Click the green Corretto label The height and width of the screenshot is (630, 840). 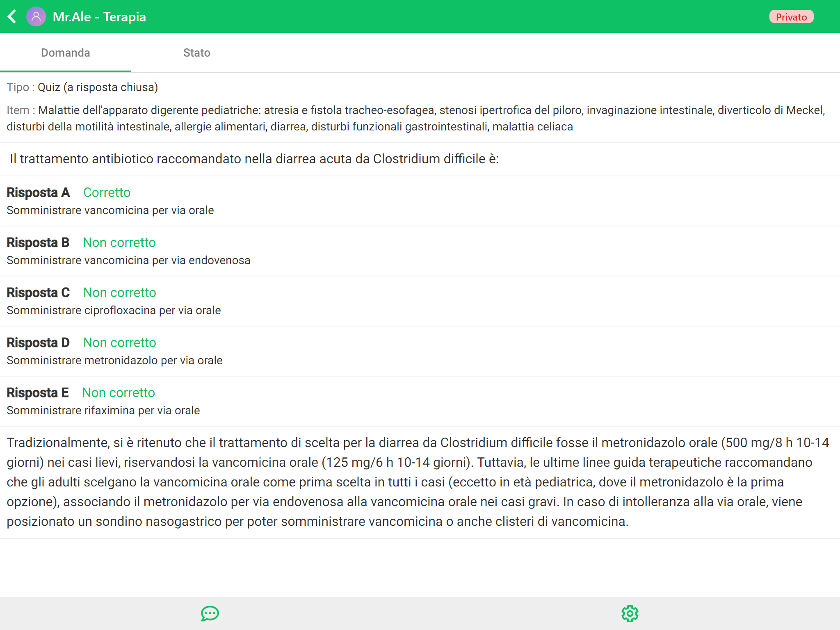[x=107, y=192]
